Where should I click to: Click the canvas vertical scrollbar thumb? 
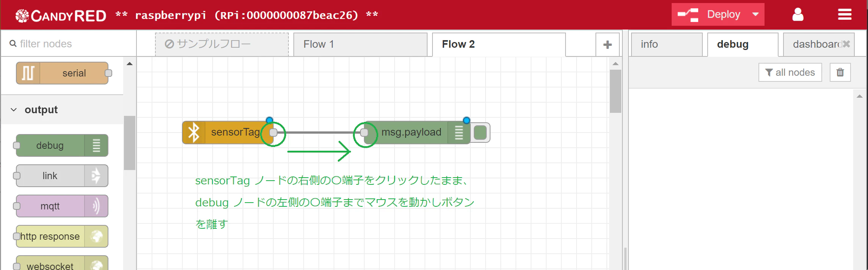tap(616, 91)
